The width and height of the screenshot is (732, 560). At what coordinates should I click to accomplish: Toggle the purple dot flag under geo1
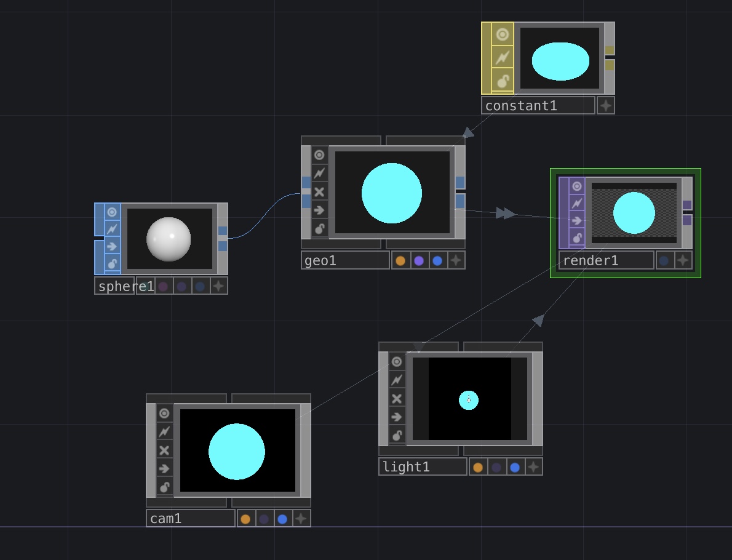[419, 261]
